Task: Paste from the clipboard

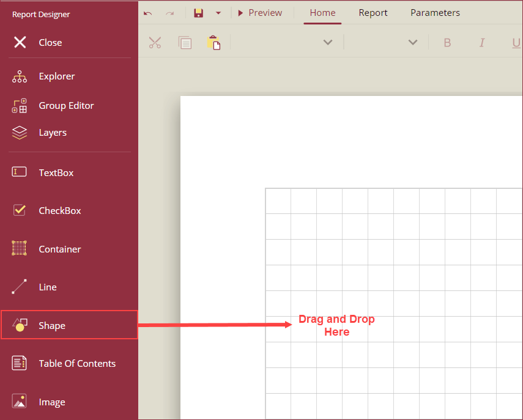Action: click(x=213, y=43)
